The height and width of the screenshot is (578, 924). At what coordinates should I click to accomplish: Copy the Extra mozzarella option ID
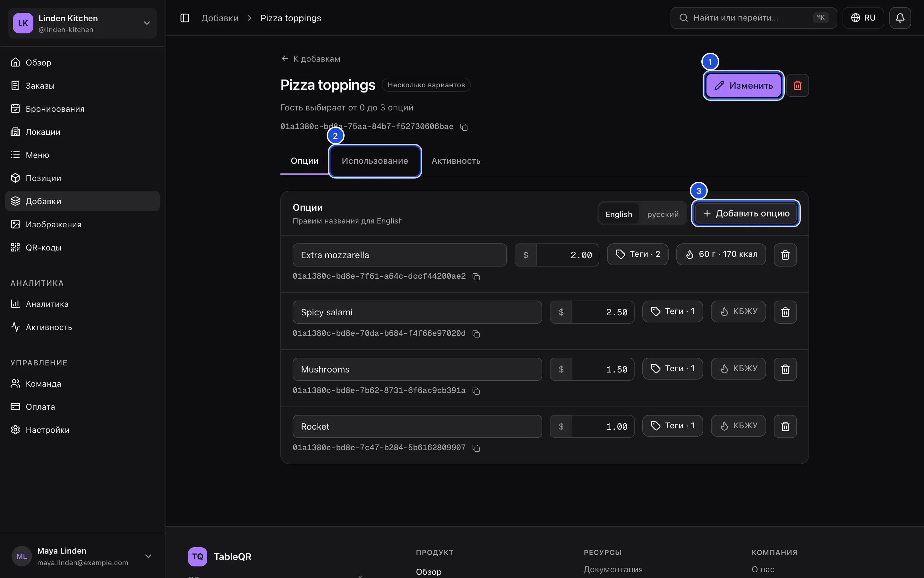[x=476, y=276]
